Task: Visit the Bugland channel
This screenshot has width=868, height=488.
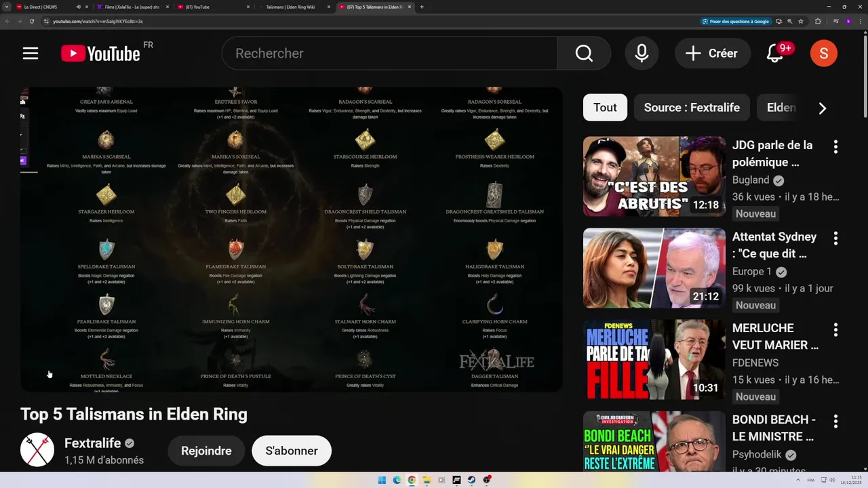Action: coord(751,180)
